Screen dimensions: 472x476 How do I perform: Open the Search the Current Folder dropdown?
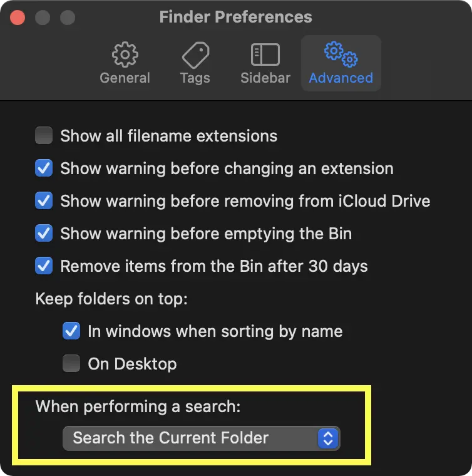(x=200, y=438)
